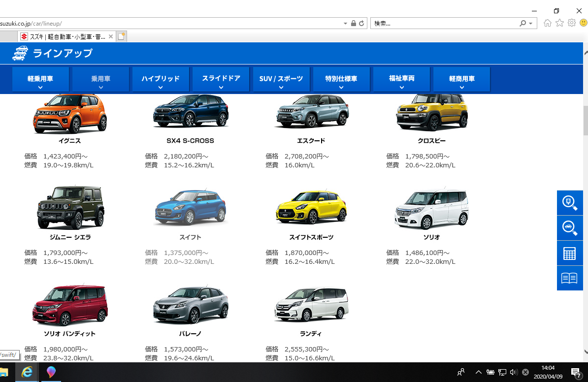This screenshot has width=588, height=382.
Task: Open File Explorer from the taskbar
Action: click(4, 372)
